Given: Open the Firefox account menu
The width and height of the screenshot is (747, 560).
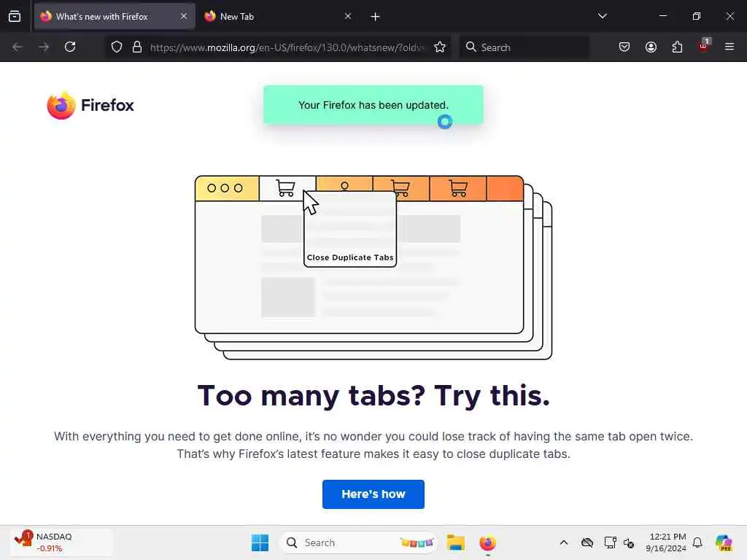Looking at the screenshot, I should [x=651, y=47].
